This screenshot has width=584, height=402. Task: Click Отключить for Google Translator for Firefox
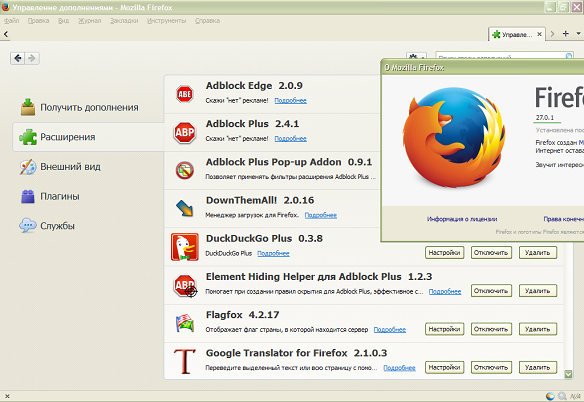491,367
